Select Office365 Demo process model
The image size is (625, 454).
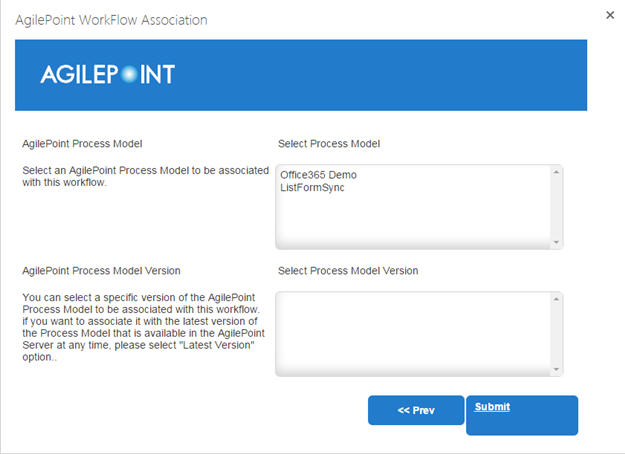coord(318,175)
